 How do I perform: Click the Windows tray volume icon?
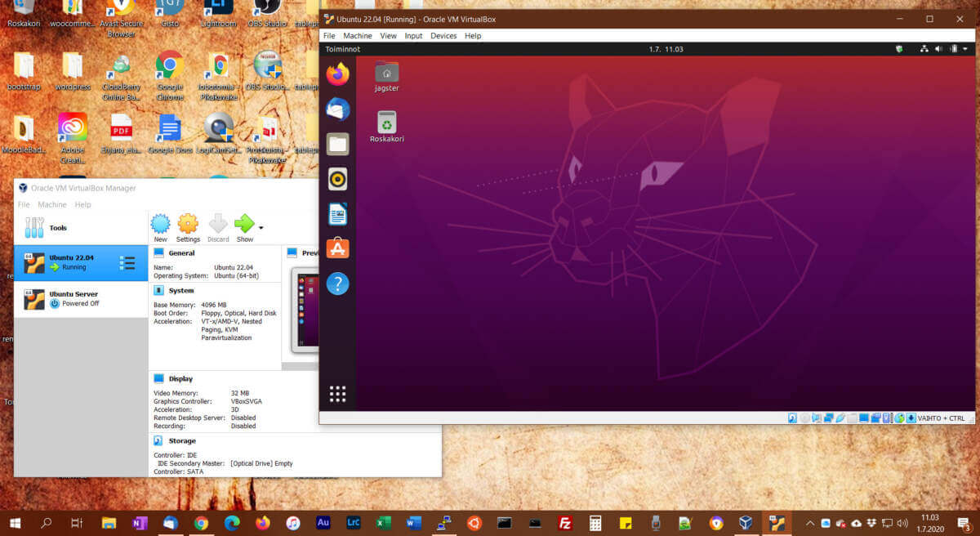click(902, 522)
